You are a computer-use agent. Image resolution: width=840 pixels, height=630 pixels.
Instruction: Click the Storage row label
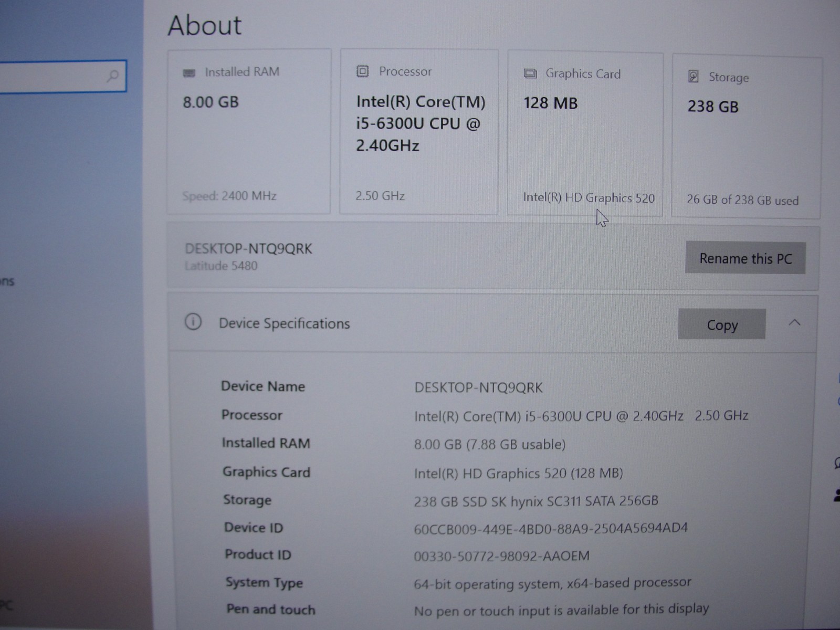click(x=247, y=499)
